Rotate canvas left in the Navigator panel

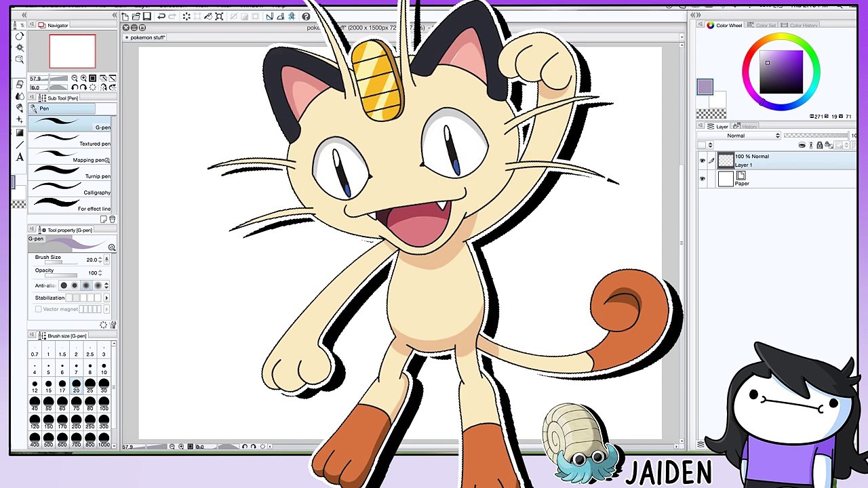(75, 87)
